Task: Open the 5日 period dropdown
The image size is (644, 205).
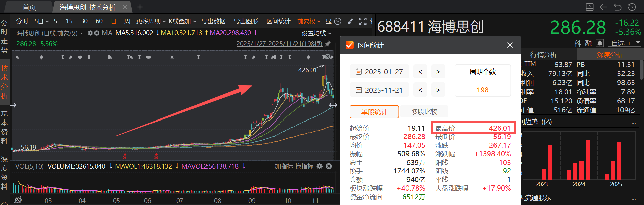Action: click(41, 21)
